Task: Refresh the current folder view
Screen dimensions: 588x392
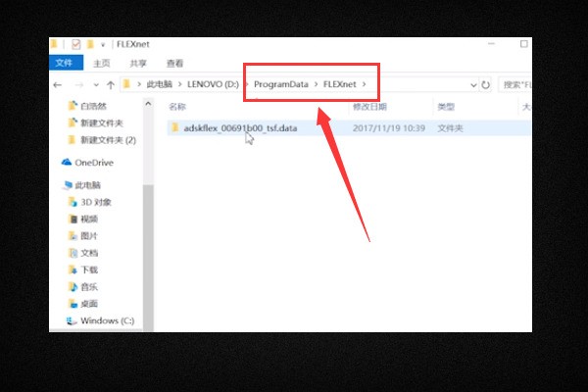Action: (x=486, y=85)
